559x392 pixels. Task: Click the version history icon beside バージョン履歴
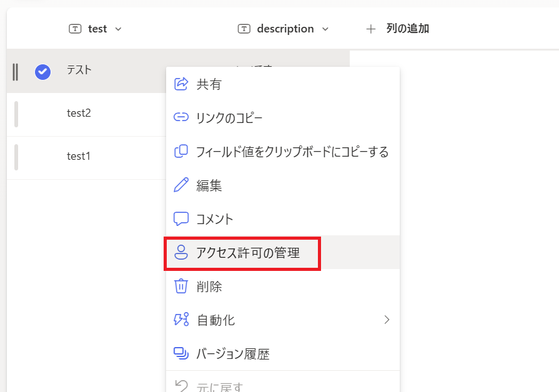(x=181, y=354)
